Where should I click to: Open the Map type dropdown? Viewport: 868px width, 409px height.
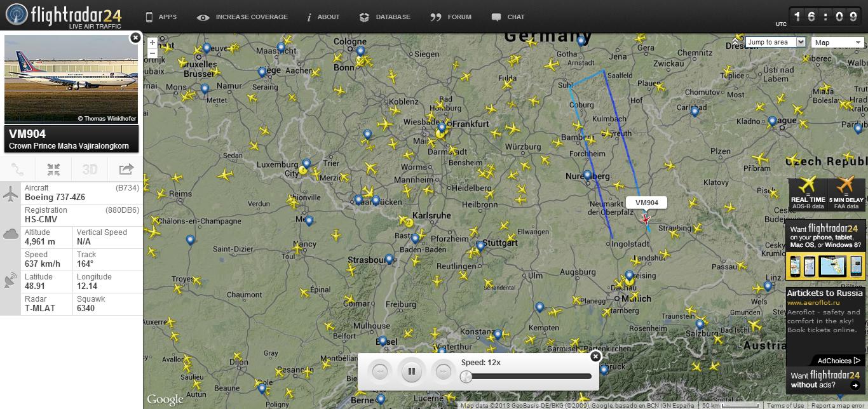pos(838,43)
